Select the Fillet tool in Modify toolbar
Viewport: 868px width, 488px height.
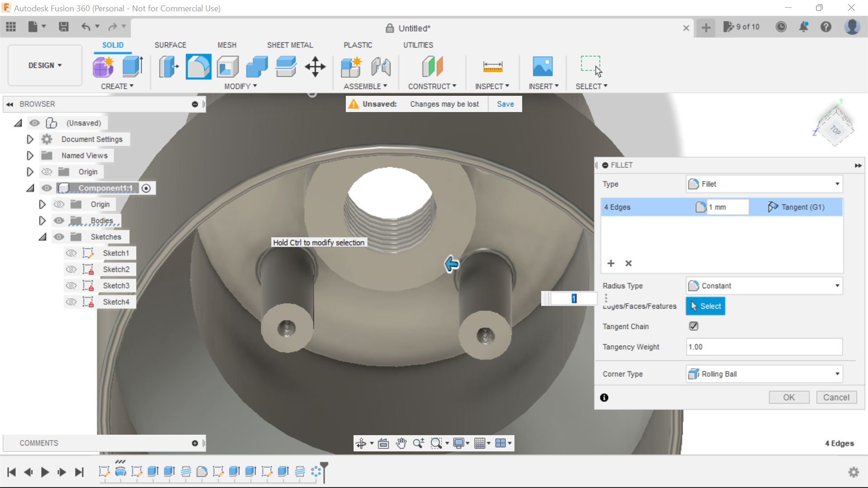tap(198, 67)
